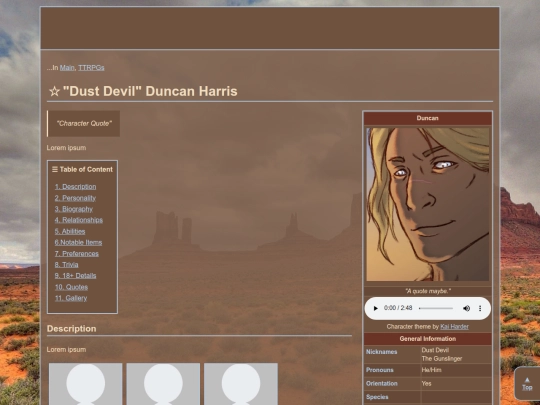Jump to 3. Biography section

click(x=74, y=209)
